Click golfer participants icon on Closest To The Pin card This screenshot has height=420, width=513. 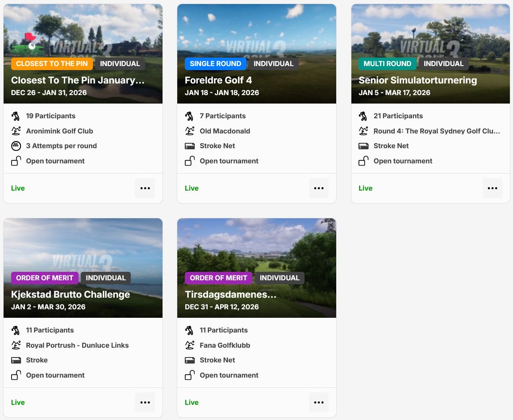(x=16, y=116)
